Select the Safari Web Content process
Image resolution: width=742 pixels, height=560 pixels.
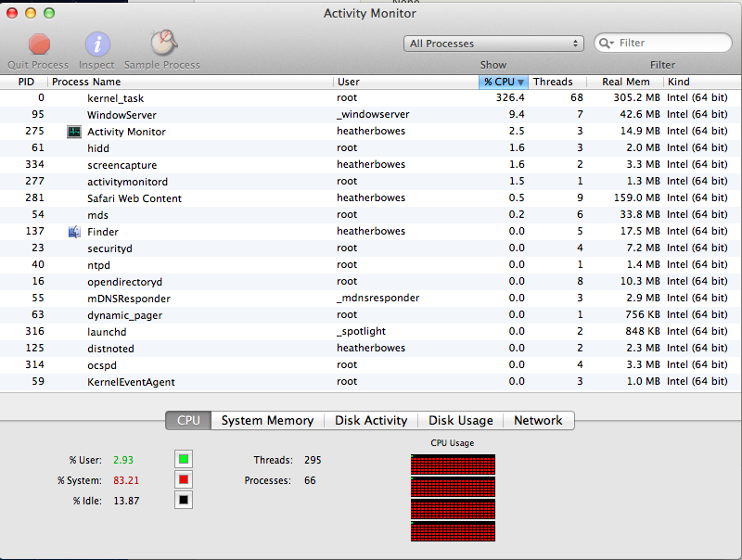click(x=134, y=198)
